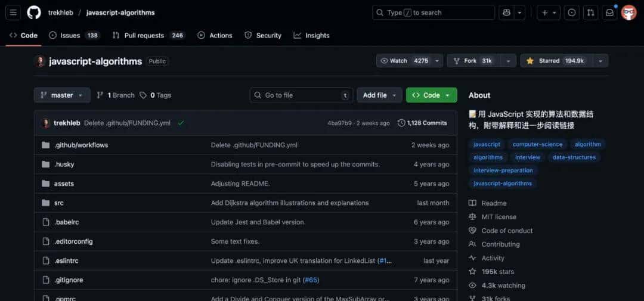Screen dimensions: 644x301
Task: Open the master branch selector
Action: (x=62, y=95)
